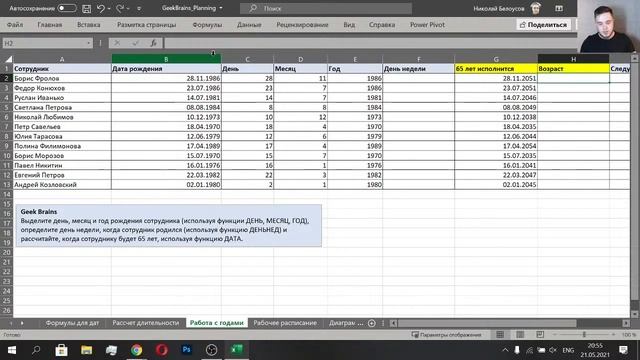Click horizontal scrollbar right arrow
This screenshot has height=360, width=640.
pyautogui.click(x=626, y=323)
